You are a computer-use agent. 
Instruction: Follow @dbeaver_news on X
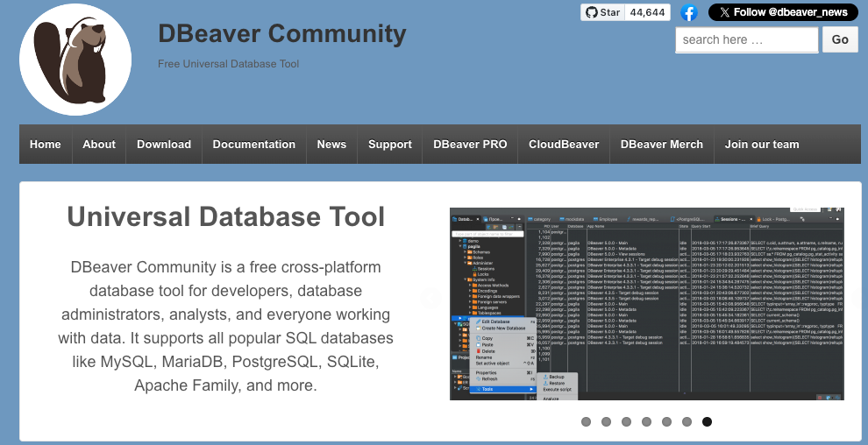pyautogui.click(x=783, y=12)
